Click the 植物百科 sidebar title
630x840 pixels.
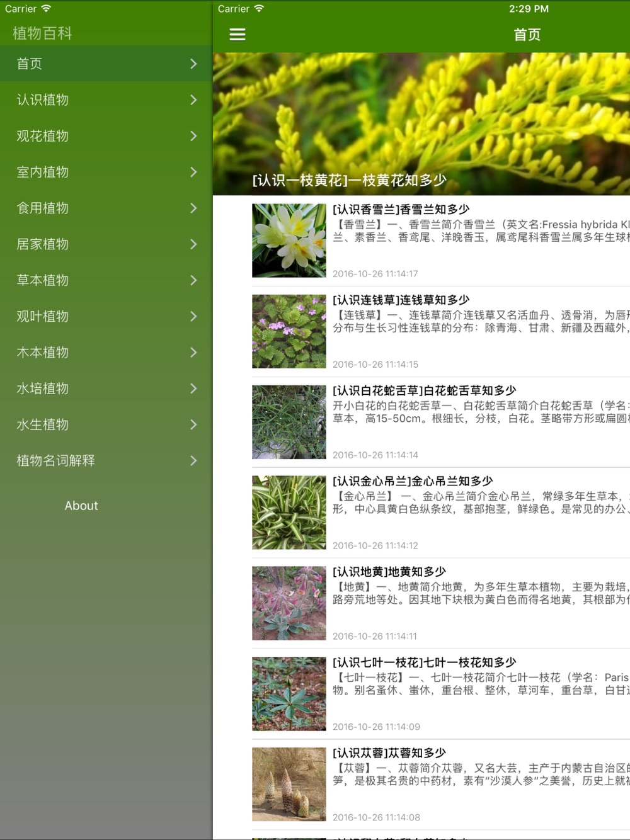point(42,33)
